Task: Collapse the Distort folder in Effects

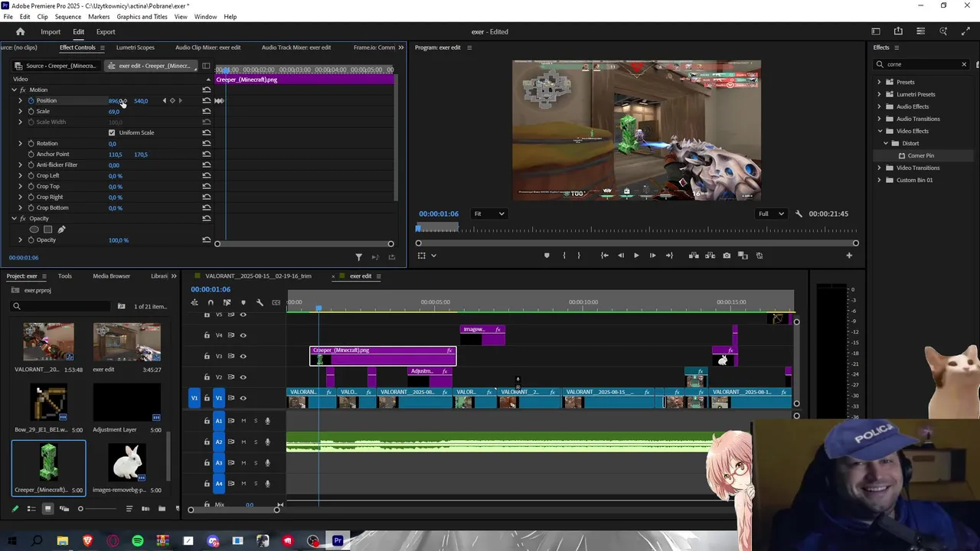Action: (886, 143)
